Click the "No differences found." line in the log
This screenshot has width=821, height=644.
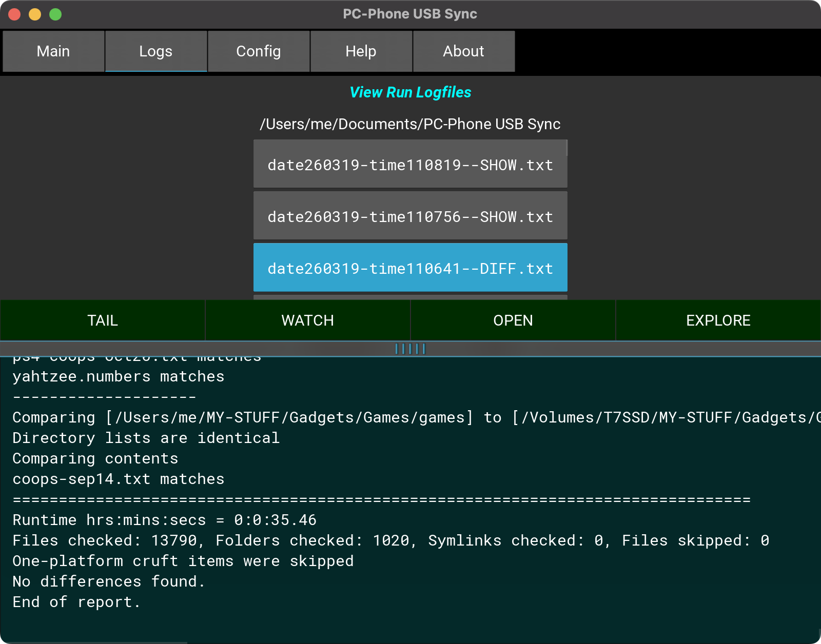(x=109, y=581)
